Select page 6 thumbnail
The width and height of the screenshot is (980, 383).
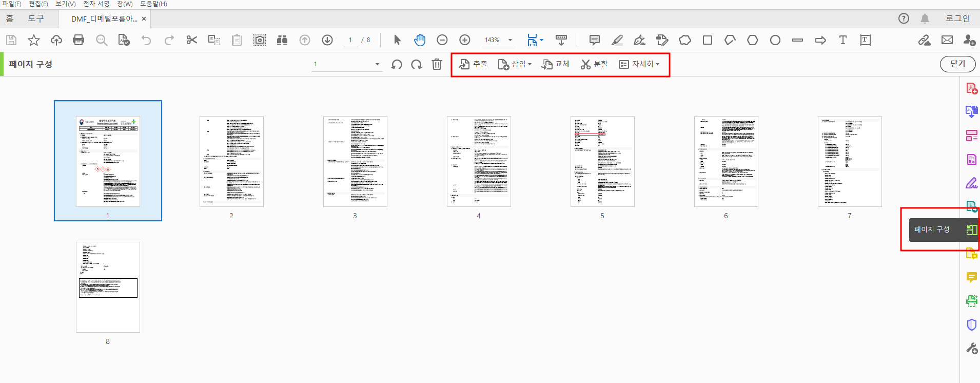[726, 161]
